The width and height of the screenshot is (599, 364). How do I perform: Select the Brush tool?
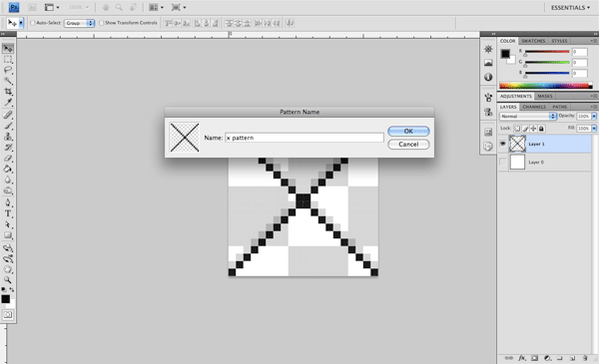[x=8, y=126]
